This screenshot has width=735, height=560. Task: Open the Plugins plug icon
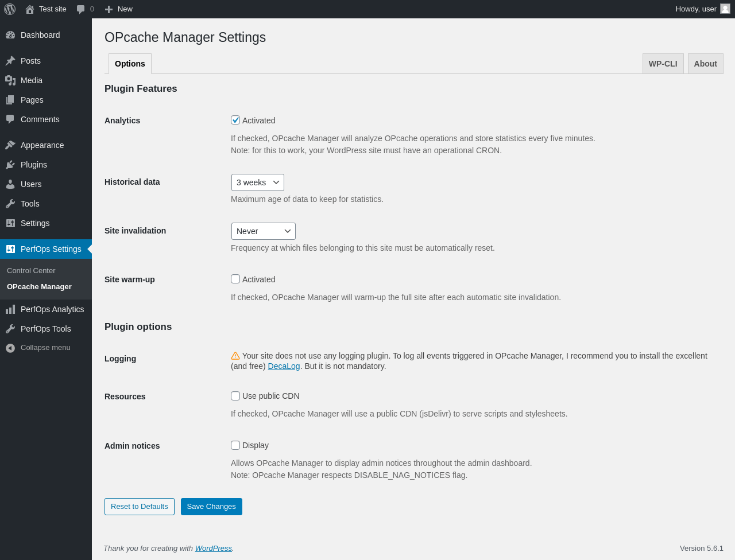coord(10,165)
